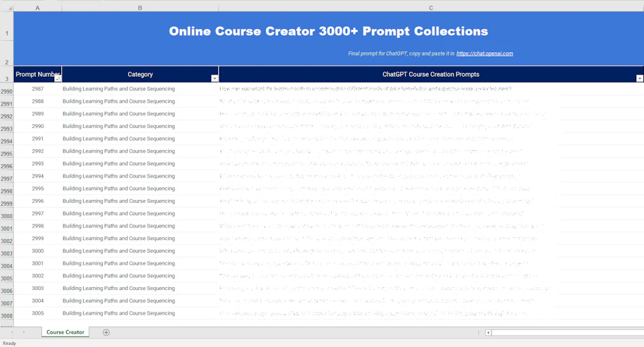Select row header 3000

tap(6, 217)
